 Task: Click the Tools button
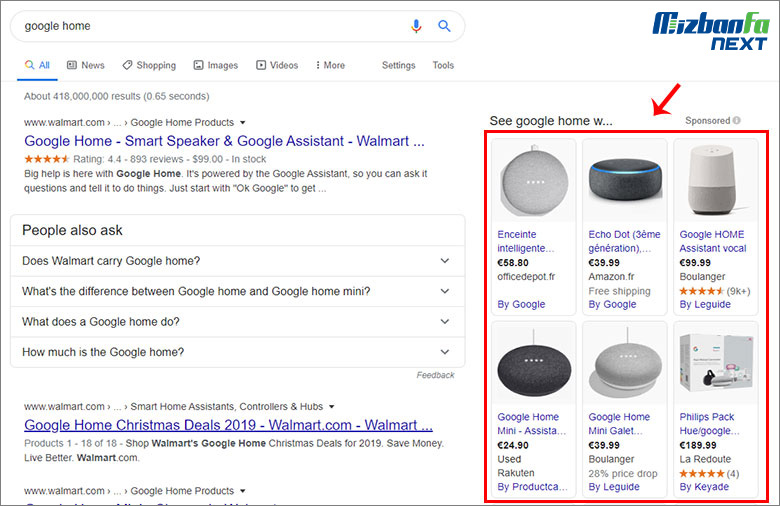(443, 65)
